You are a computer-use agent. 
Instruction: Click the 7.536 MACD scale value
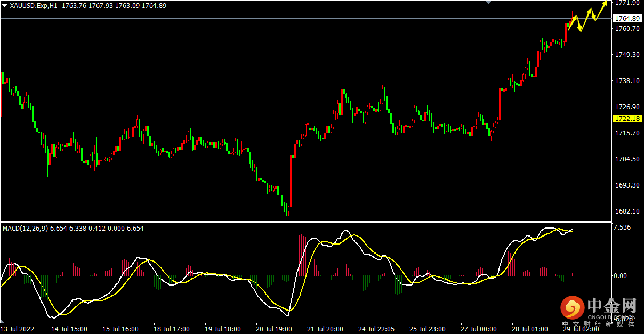tap(623, 227)
